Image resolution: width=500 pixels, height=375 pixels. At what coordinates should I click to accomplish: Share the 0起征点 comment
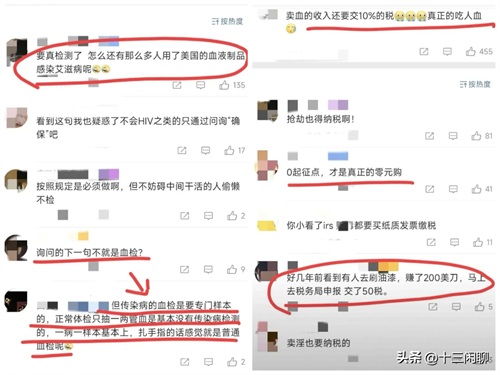click(x=430, y=189)
